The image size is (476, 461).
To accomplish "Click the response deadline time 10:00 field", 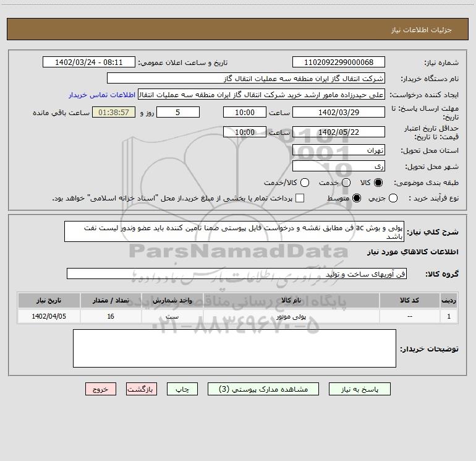I will (x=245, y=112).
